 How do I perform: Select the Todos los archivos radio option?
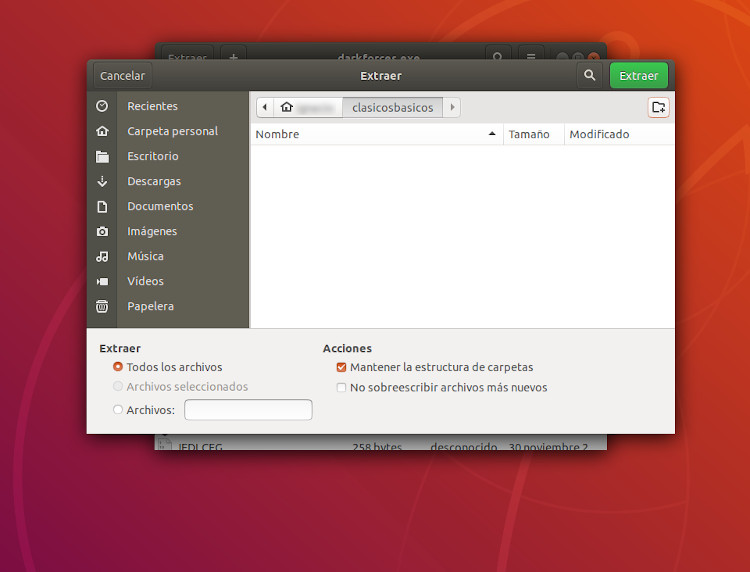[x=118, y=367]
